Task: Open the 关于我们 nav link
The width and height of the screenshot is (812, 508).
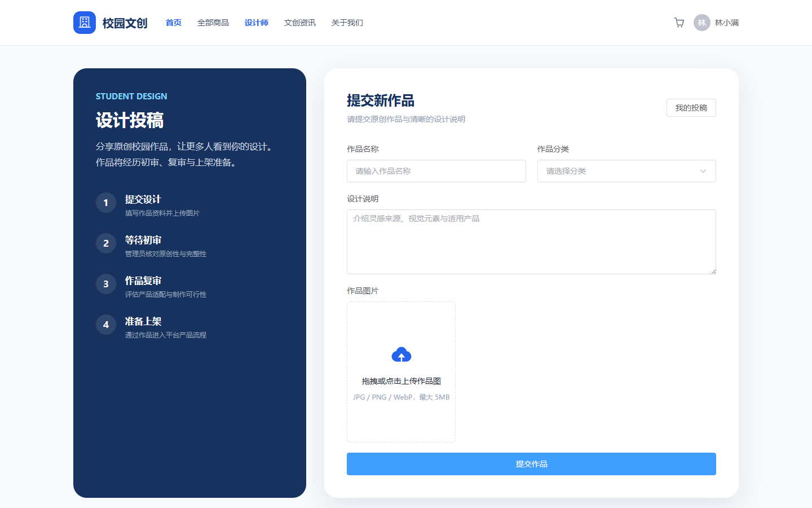Action: pyautogui.click(x=347, y=23)
